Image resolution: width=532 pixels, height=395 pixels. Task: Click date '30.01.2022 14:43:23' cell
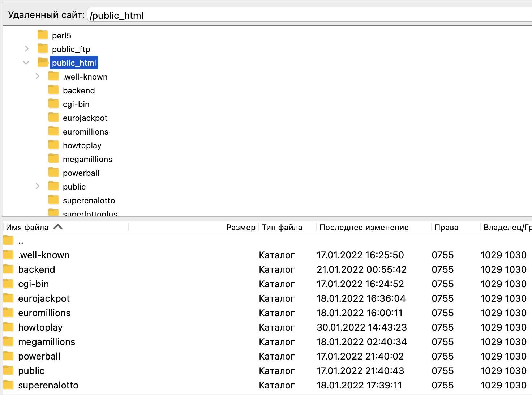point(362,327)
